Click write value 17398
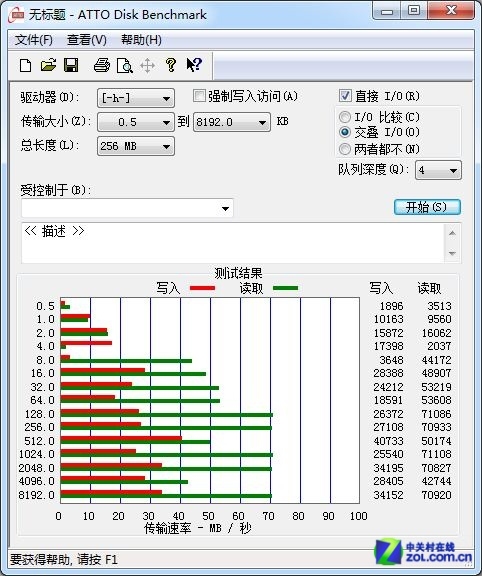 (x=388, y=346)
